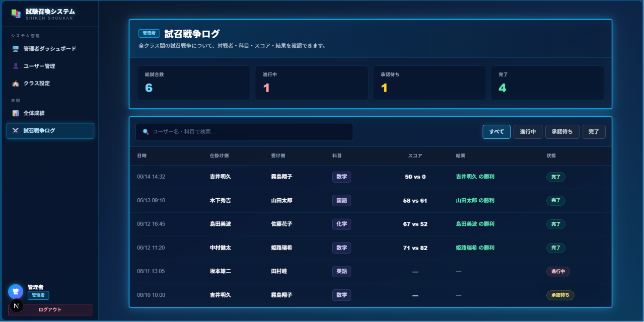Click 佐藤花子 in the defender column
The height and width of the screenshot is (322, 644).
coord(281,224)
